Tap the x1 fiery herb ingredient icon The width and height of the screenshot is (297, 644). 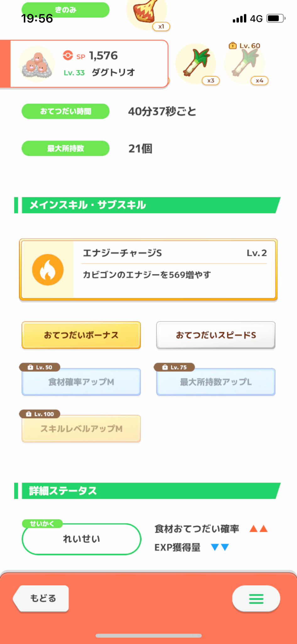click(147, 13)
